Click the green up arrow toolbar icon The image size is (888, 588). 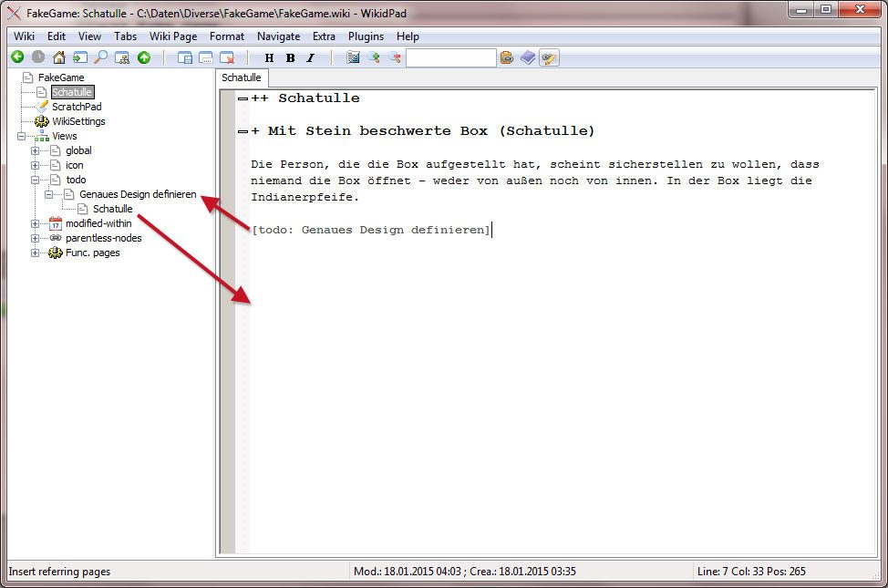coord(143,57)
